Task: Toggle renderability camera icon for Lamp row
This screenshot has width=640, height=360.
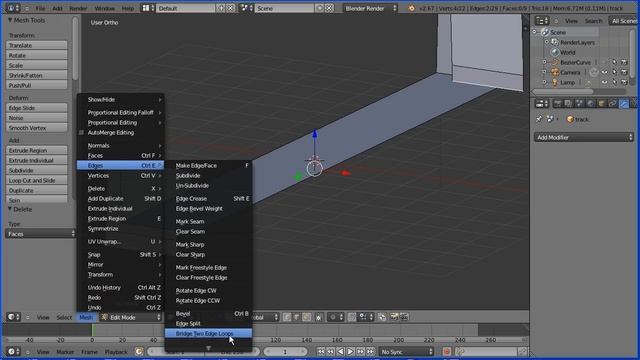Action: pyautogui.click(x=624, y=82)
